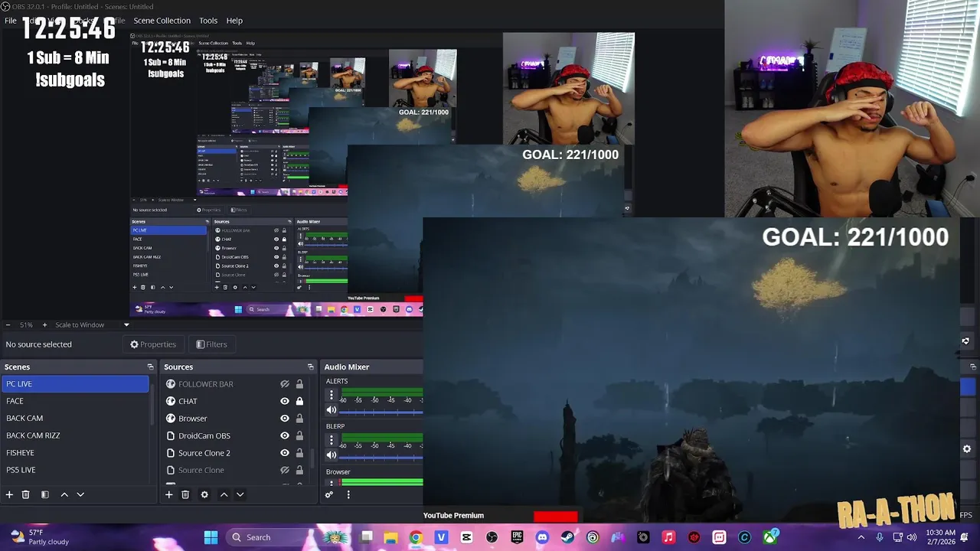Open Steam from the taskbar

(567, 537)
